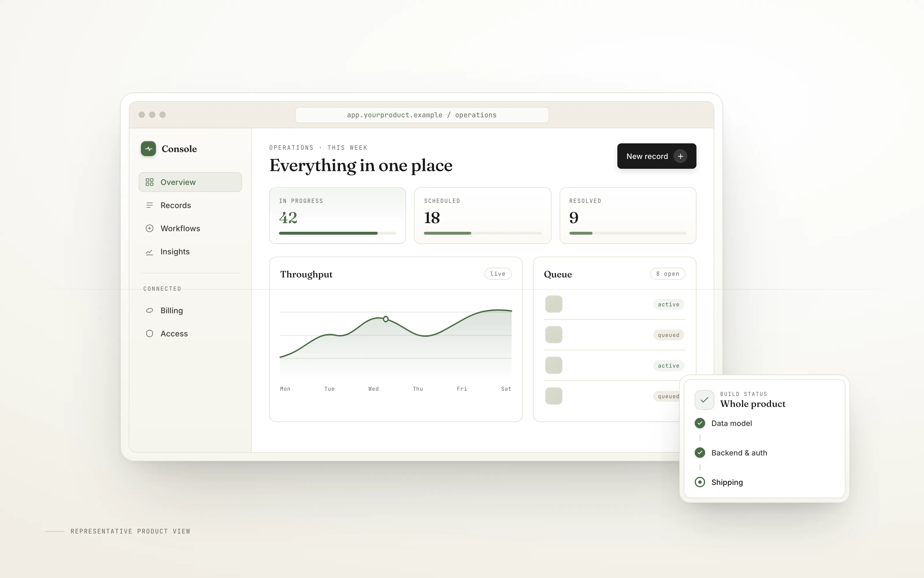Click the New record button
Viewport: 924px width, 578px height.
pyautogui.click(x=657, y=156)
